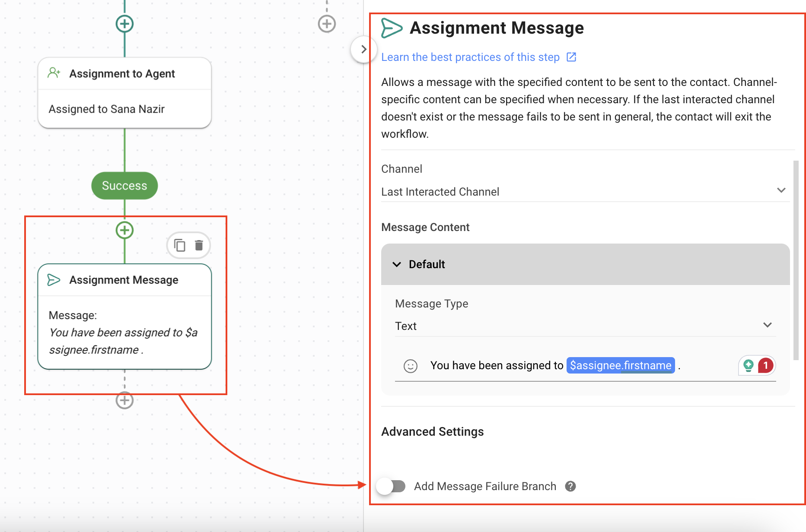Add a step on the top right branch
This screenshot has height=532, width=806.
(x=327, y=24)
